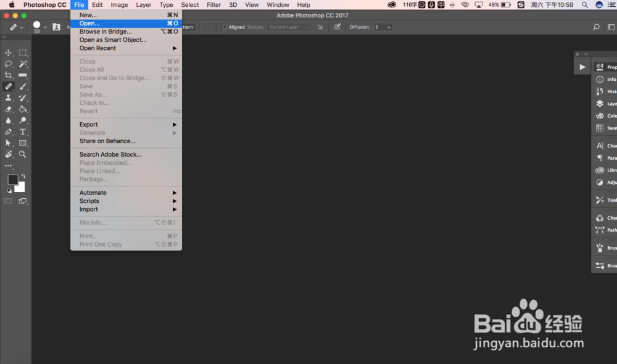This screenshot has width=617, height=364.
Task: Choose Open... from File menu
Action: [x=126, y=23]
